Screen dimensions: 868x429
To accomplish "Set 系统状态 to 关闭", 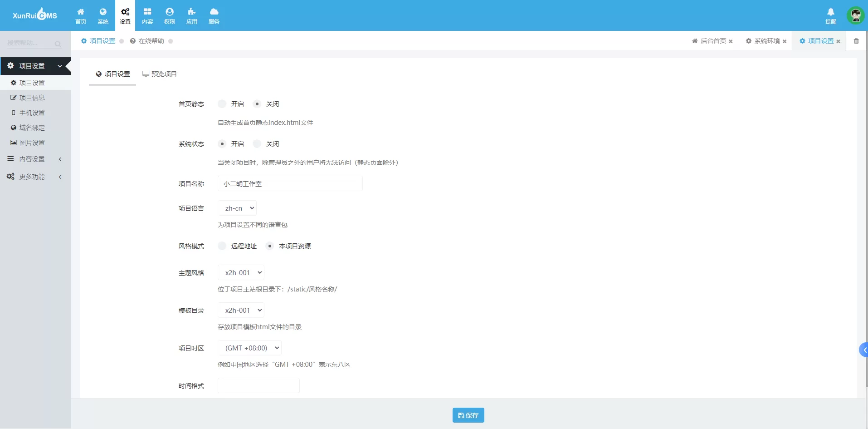I will point(257,144).
